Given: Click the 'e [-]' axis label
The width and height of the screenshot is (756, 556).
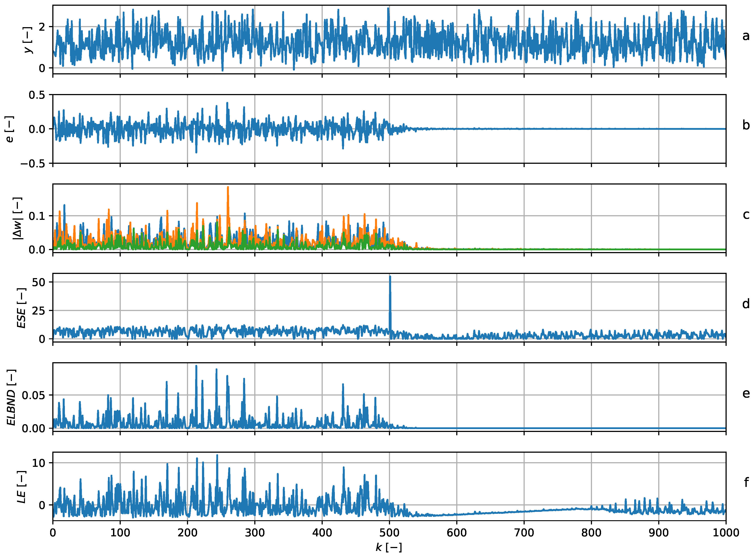Looking at the screenshot, I should [x=9, y=129].
